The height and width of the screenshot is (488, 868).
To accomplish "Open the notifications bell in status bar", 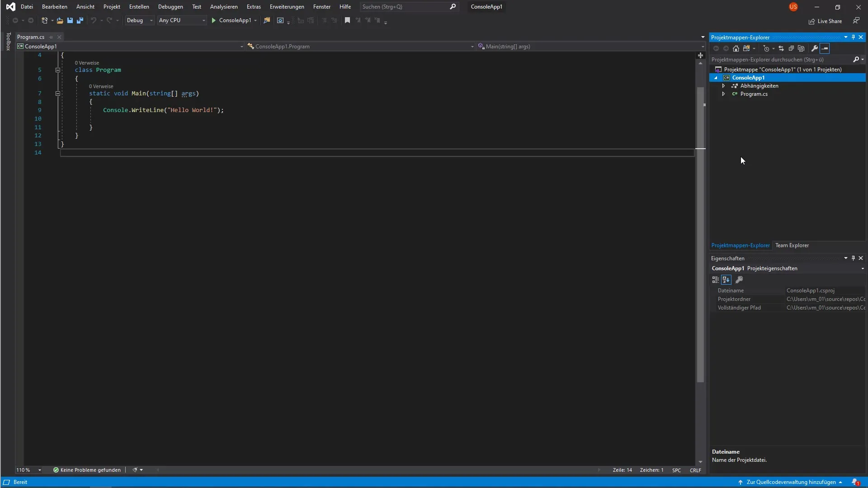I will coord(855,482).
